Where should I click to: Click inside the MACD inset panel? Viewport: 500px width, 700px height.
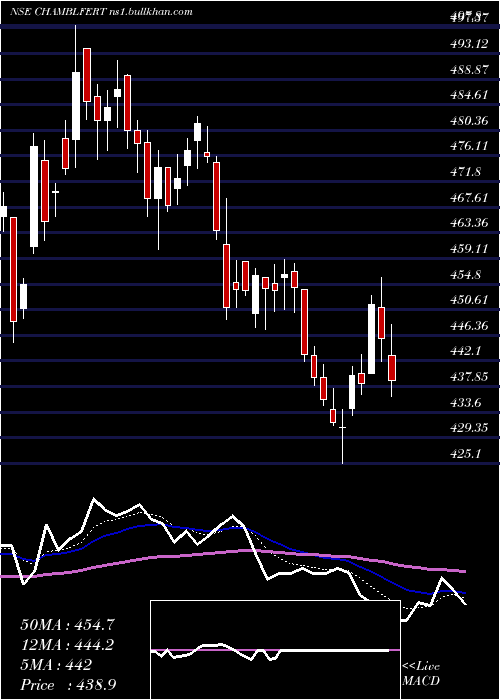pyautogui.click(x=275, y=650)
